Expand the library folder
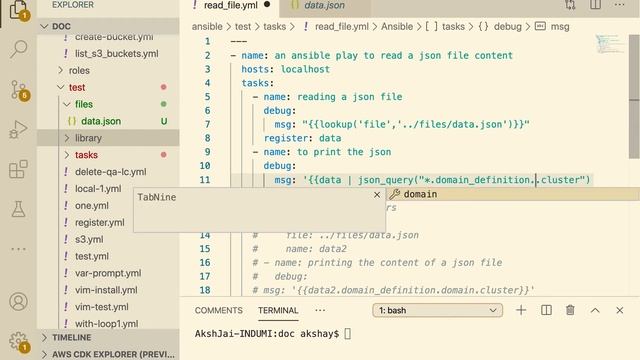The height and width of the screenshot is (360, 640). [x=108, y=138]
